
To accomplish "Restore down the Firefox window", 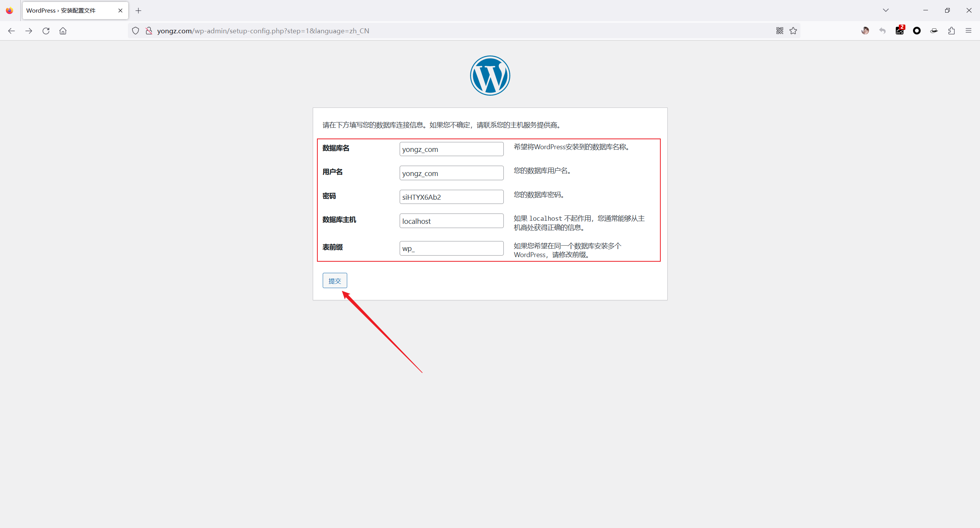I will (x=947, y=10).
